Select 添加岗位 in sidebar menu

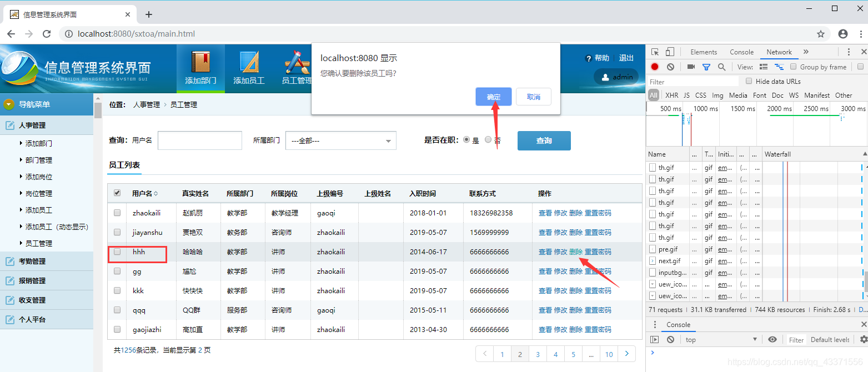click(x=39, y=177)
